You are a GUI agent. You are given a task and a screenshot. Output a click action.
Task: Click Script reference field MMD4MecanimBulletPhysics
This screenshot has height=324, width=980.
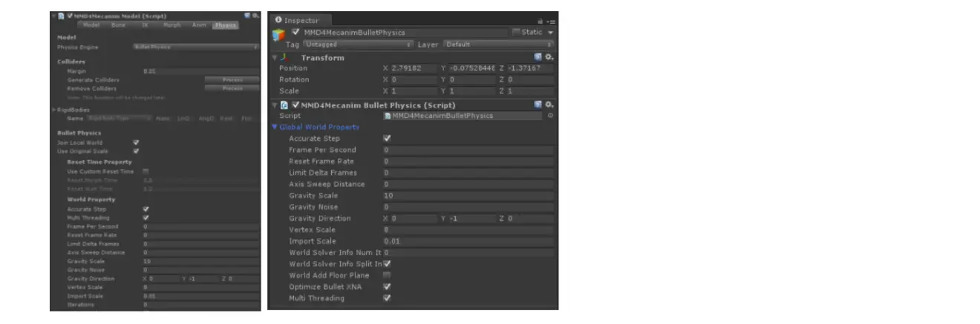464,116
